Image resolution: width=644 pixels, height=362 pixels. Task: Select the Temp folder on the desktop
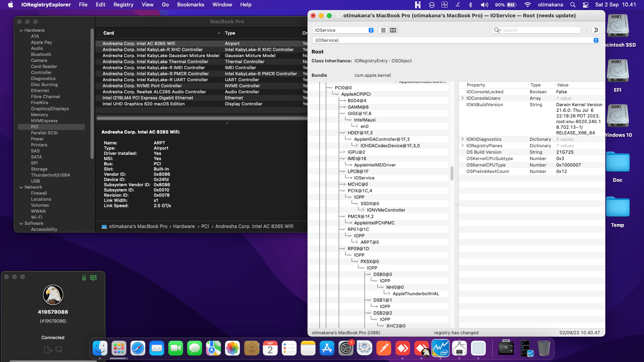click(x=617, y=211)
